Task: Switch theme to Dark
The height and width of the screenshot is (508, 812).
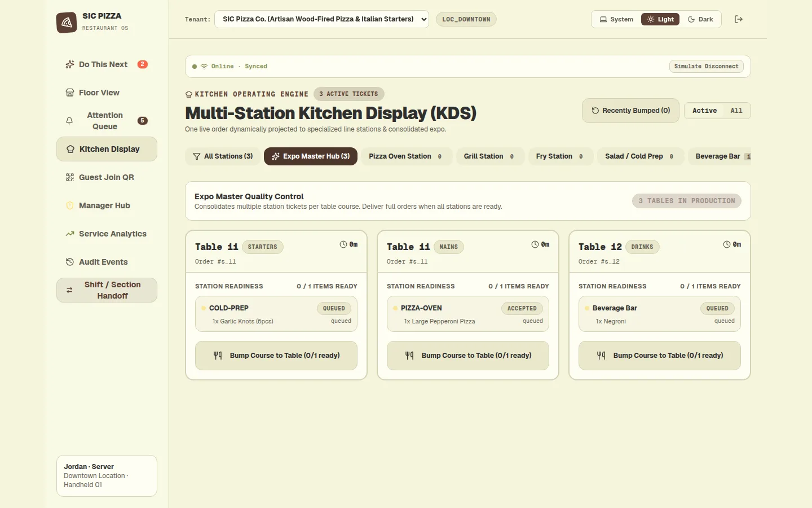Action: (700, 19)
